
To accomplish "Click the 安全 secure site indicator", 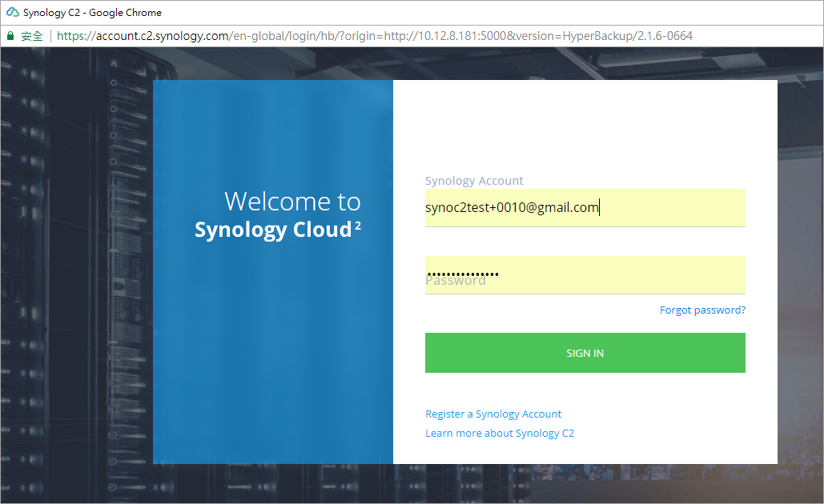I will pyautogui.click(x=30, y=35).
